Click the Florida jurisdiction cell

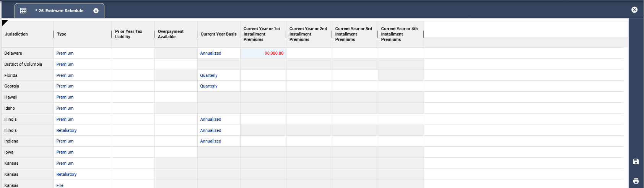click(x=28, y=75)
